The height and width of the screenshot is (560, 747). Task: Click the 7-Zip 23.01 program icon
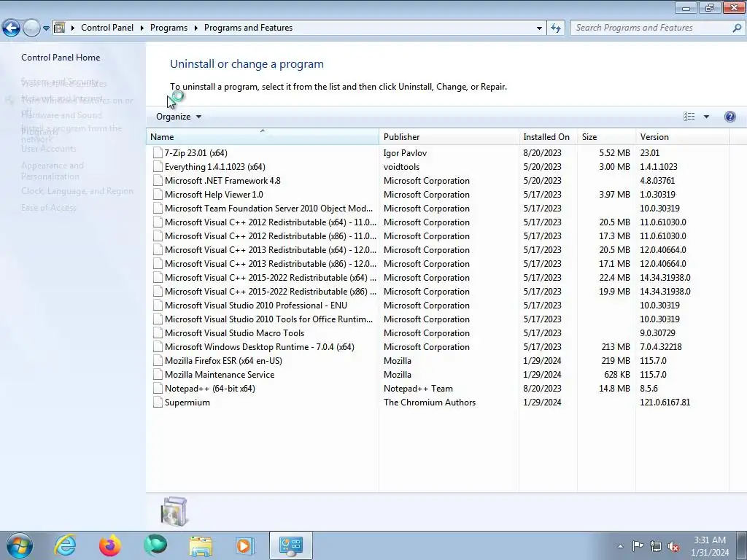pyautogui.click(x=158, y=152)
